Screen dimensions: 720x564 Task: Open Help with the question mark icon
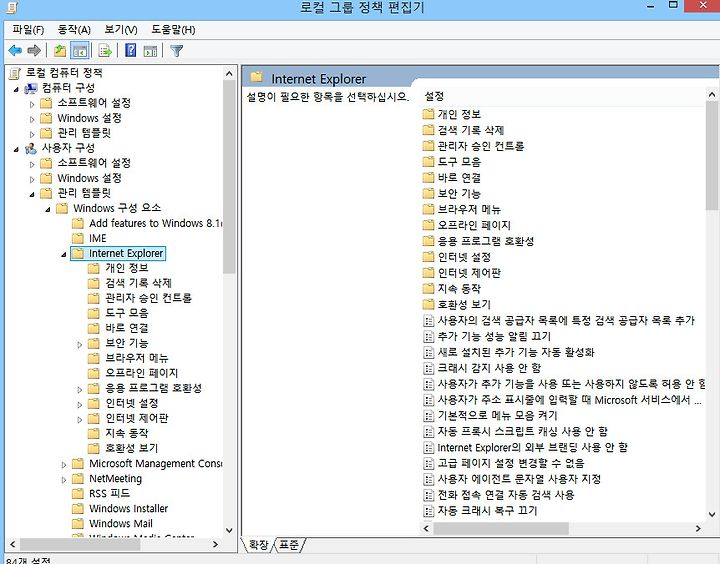pos(130,50)
